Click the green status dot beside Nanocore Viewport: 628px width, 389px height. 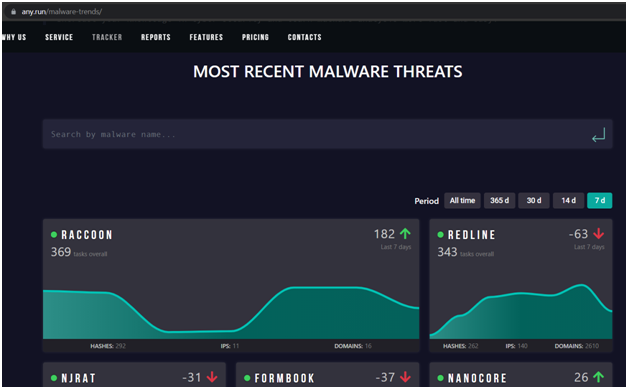tap(441, 378)
